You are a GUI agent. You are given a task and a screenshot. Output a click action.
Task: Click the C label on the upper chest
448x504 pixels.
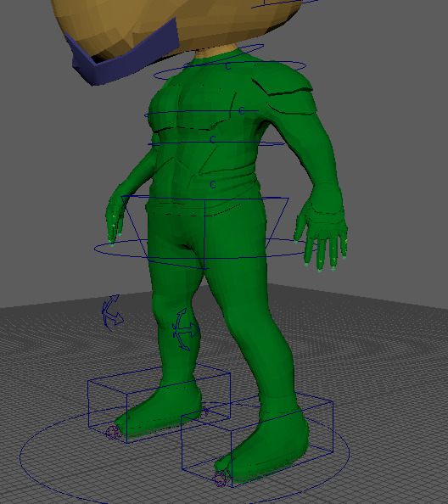(x=242, y=111)
